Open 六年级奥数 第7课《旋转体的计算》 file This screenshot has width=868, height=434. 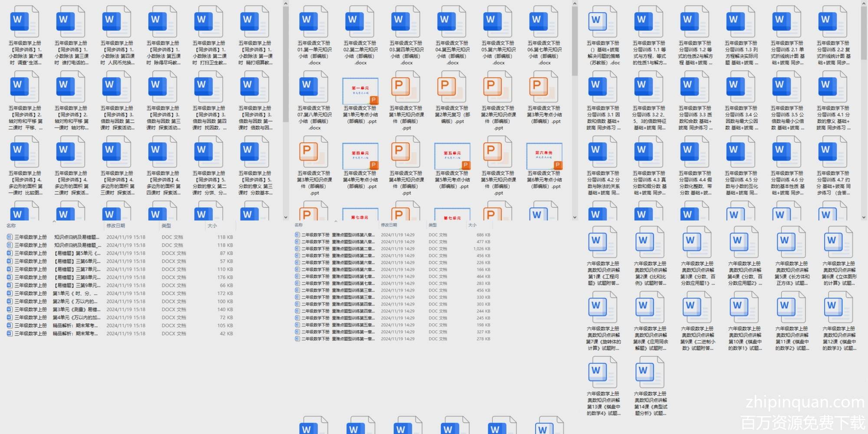[x=603, y=307]
